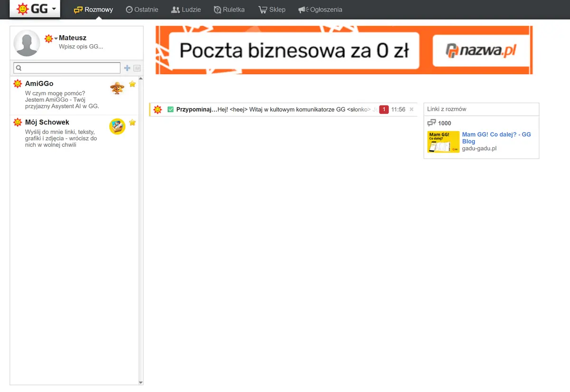Click the contact search field
Image resolution: width=570 pixels, height=392 pixels.
point(67,68)
